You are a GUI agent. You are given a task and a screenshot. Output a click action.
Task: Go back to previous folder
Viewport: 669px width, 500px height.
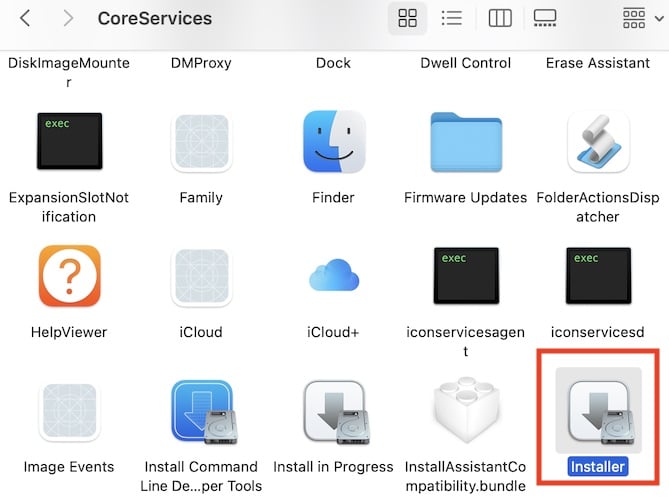click(x=25, y=18)
